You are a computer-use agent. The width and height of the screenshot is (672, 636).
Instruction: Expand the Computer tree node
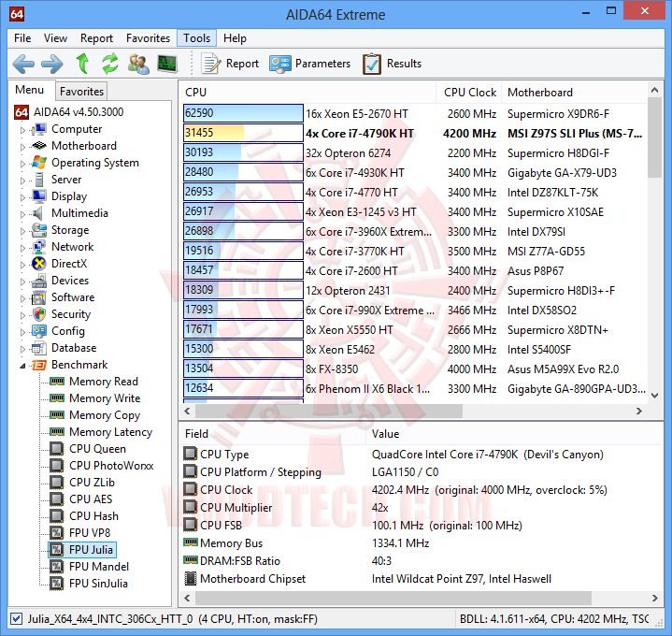(x=22, y=129)
